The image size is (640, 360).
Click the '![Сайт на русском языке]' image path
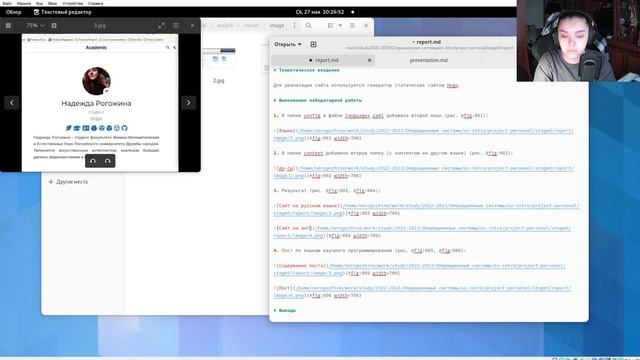tap(426, 209)
